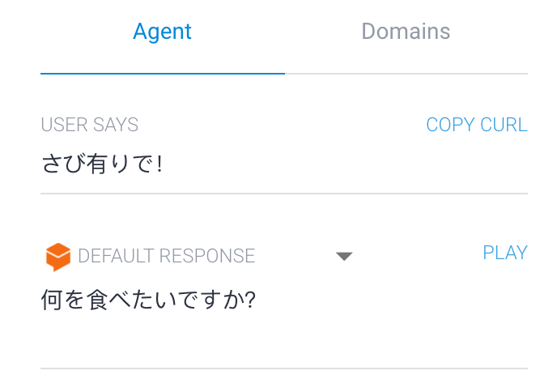Image resolution: width=557 pixels, height=392 pixels.
Task: Click the kanji 有 in the user query
Action: tap(96, 164)
